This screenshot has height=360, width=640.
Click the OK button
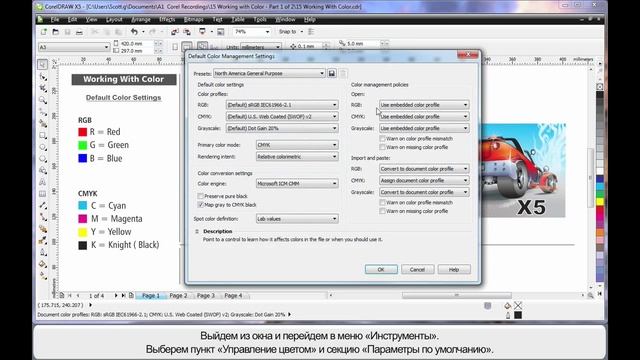pyautogui.click(x=381, y=269)
